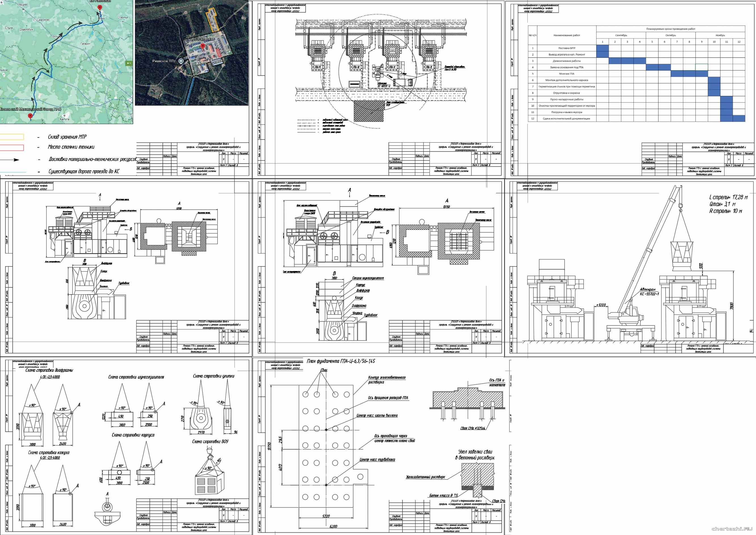
Task: Click the Поставка МТР blue Gantt bar
Action: click(603, 48)
